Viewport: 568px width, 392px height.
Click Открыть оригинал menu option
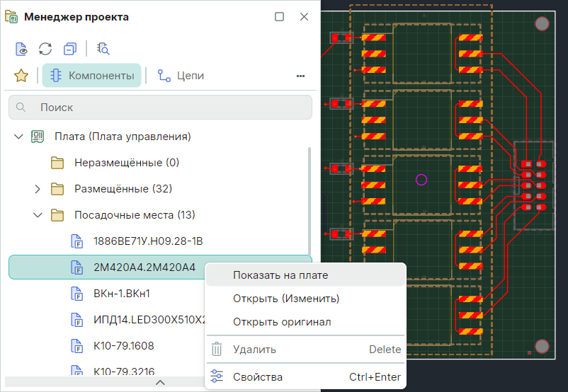tap(281, 322)
